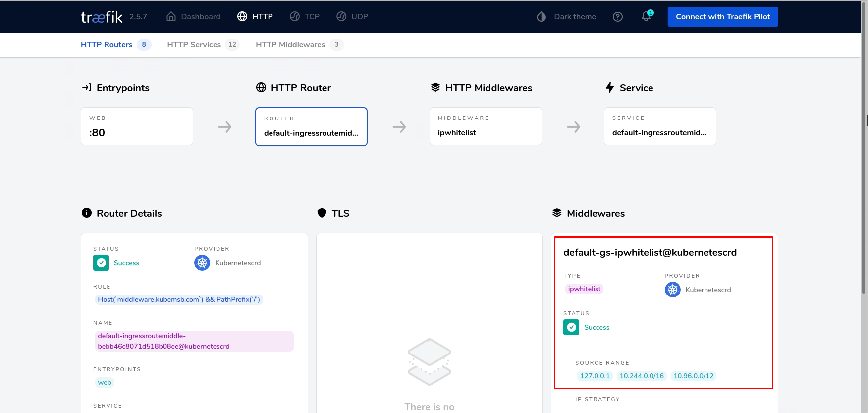Click the Traefik logo

(102, 17)
